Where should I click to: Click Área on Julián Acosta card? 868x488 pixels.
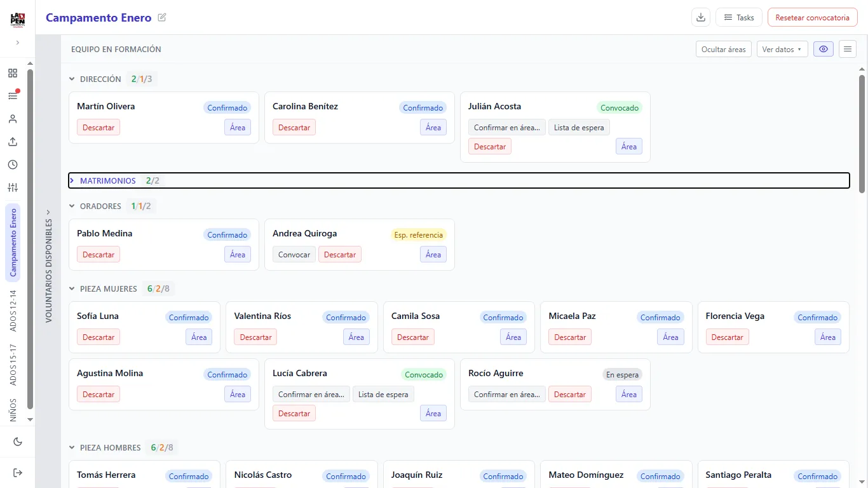(x=629, y=146)
